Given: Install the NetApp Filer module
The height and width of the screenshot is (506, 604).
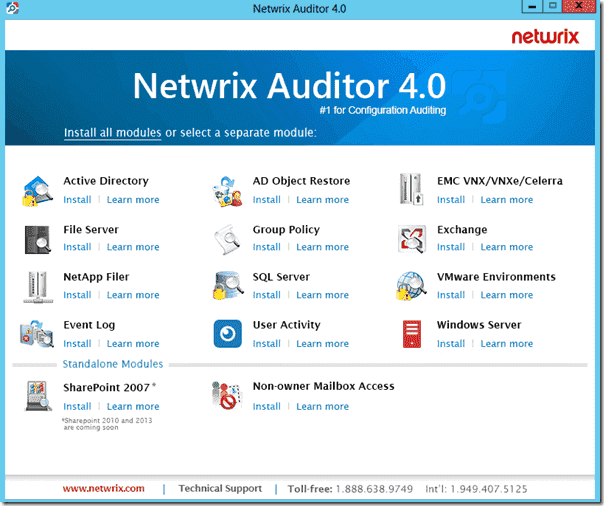Looking at the screenshot, I should pos(77,295).
